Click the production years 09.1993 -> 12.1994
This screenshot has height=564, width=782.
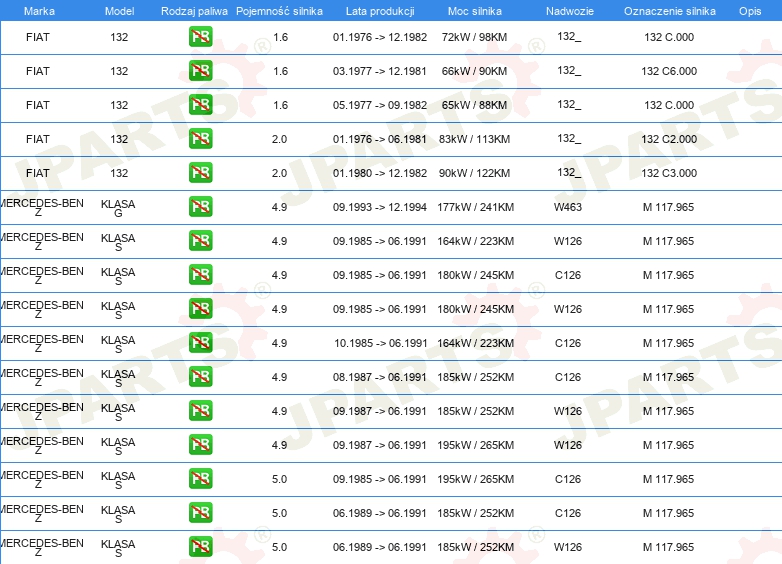pos(380,207)
